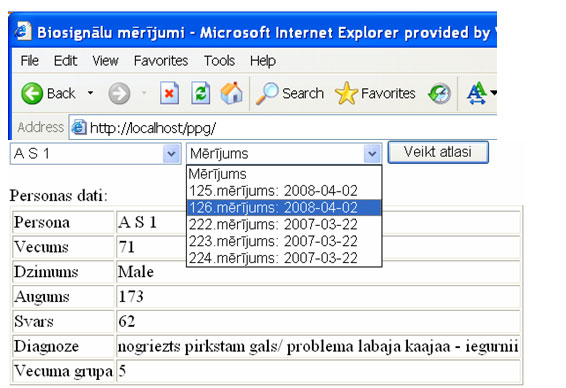Click the window title Biosignālu mērījumi
This screenshot has width=566, height=388.
(111, 33)
